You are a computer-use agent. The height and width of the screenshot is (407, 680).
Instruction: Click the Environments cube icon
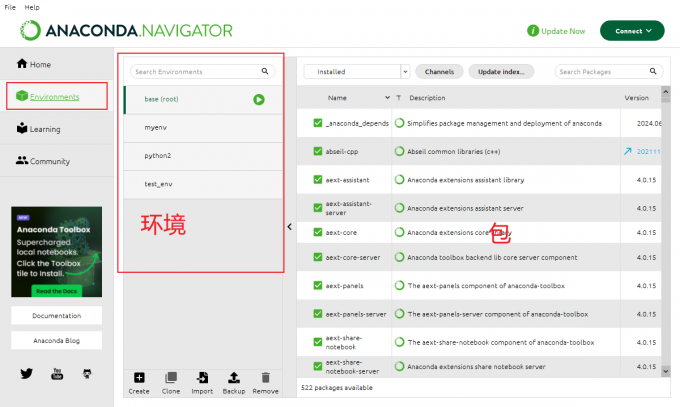click(22, 96)
